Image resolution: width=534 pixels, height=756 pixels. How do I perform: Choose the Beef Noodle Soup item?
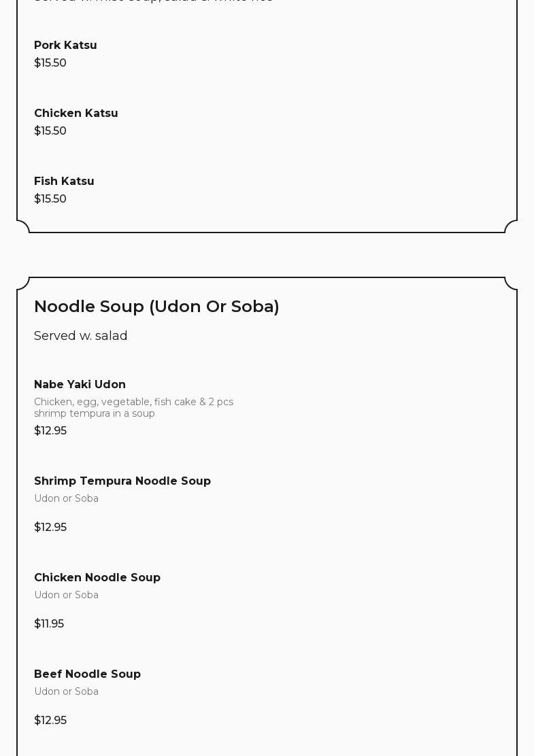[87, 674]
